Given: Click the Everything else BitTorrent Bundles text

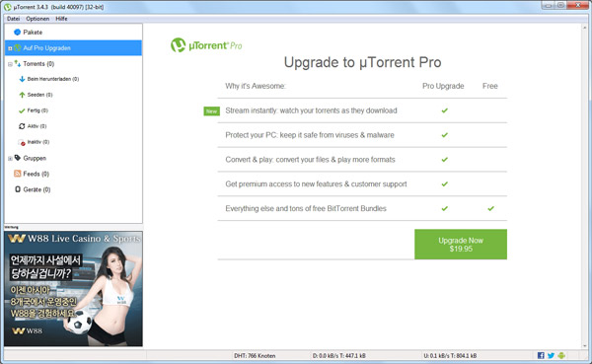Looking at the screenshot, I should point(306,208).
